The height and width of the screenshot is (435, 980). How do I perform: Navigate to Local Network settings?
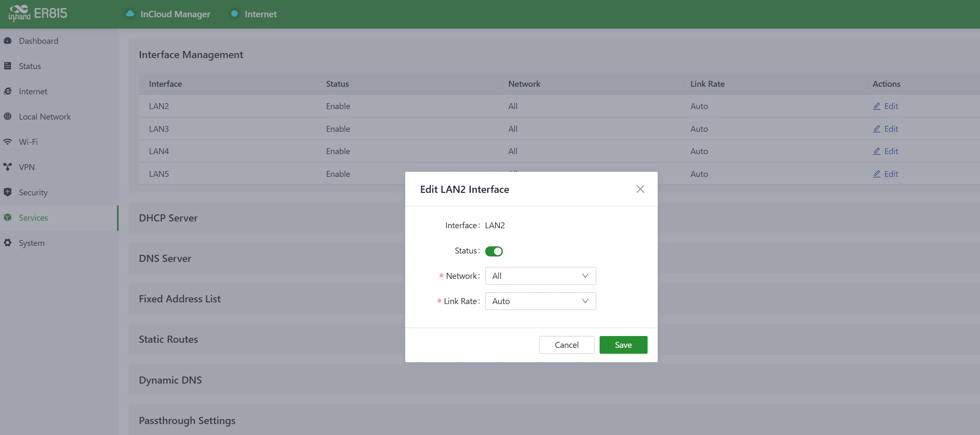pos(59,117)
